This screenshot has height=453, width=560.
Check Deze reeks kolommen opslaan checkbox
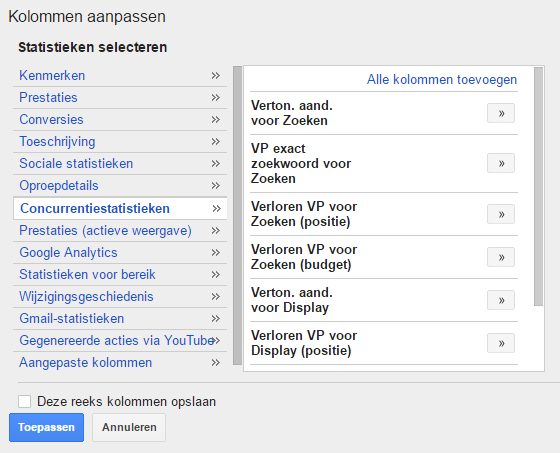(x=25, y=401)
